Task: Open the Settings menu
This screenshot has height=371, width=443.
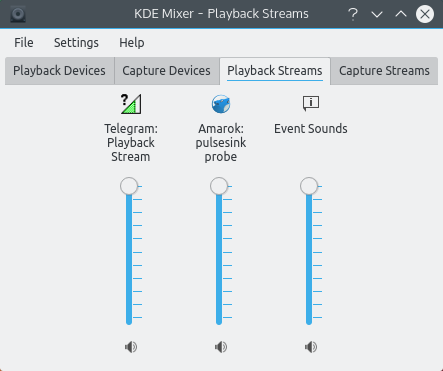Action: click(x=76, y=43)
